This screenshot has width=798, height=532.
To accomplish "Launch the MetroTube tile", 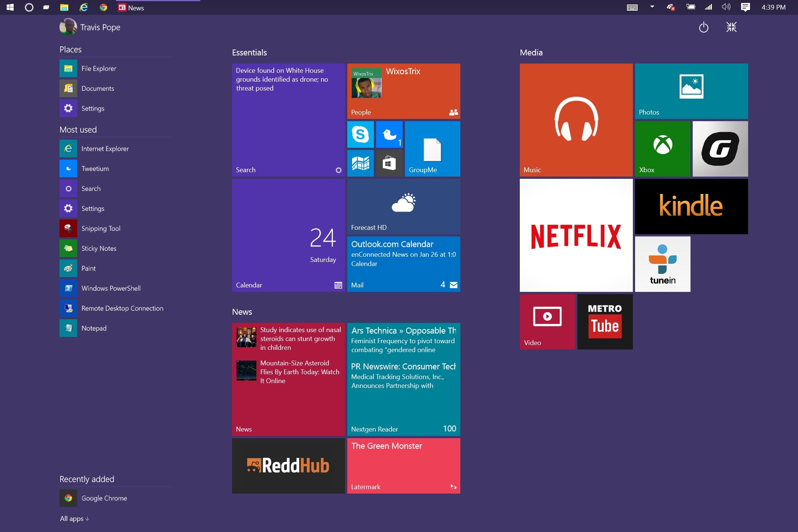I will (x=604, y=321).
